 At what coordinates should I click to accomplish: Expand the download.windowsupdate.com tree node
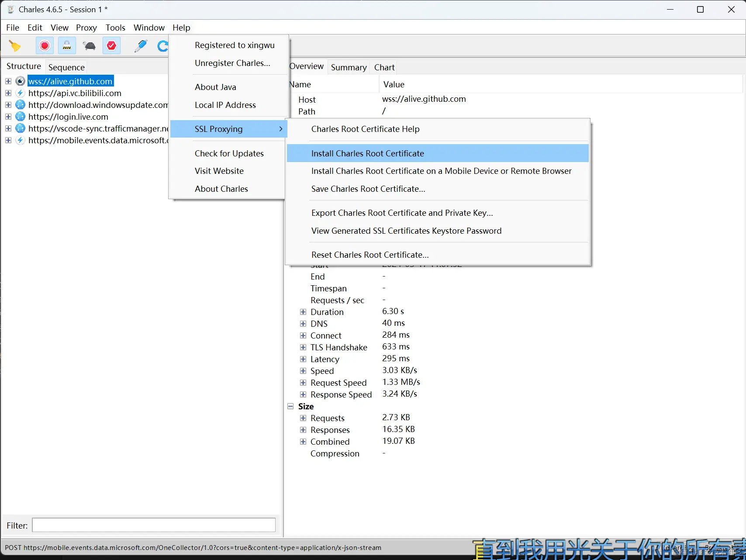pos(8,105)
